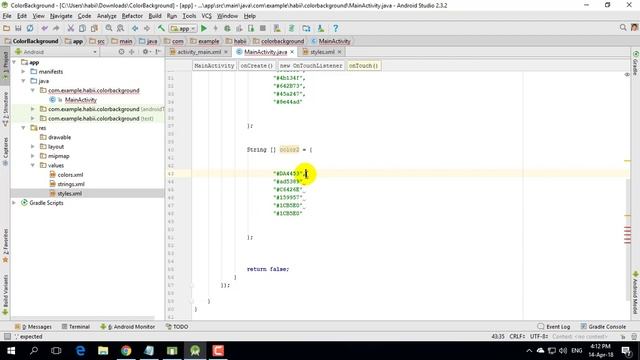640x360 pixels.
Task: Select MainActivity in the project tree
Action: point(80,100)
